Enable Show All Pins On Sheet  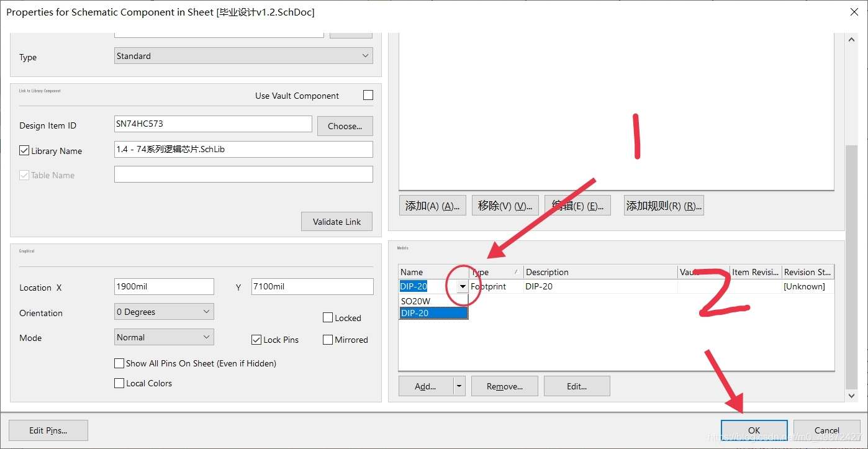pos(119,363)
